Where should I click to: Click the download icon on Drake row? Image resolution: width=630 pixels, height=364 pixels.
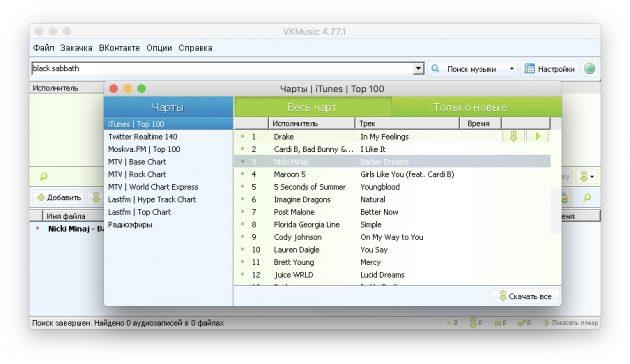(x=513, y=137)
